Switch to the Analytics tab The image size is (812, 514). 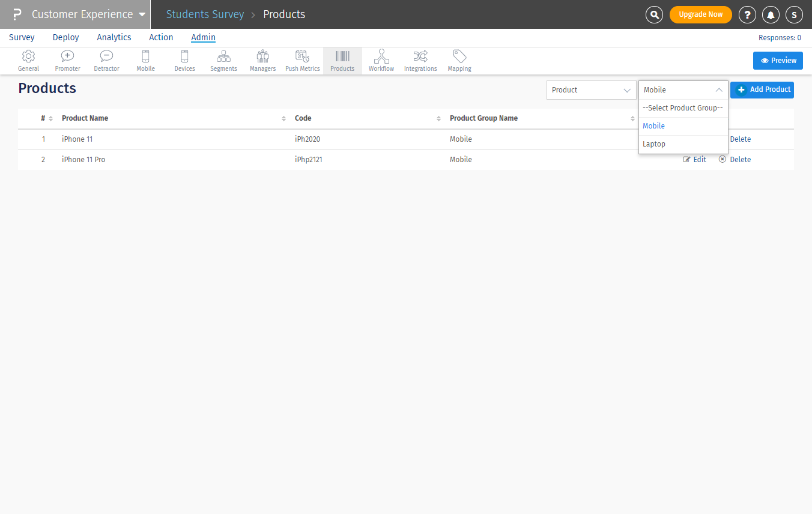[114, 37]
